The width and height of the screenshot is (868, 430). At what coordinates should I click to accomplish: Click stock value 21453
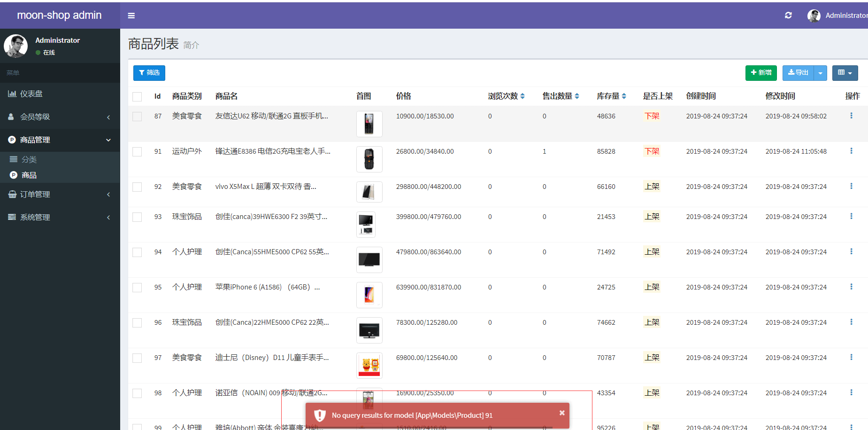coord(606,217)
